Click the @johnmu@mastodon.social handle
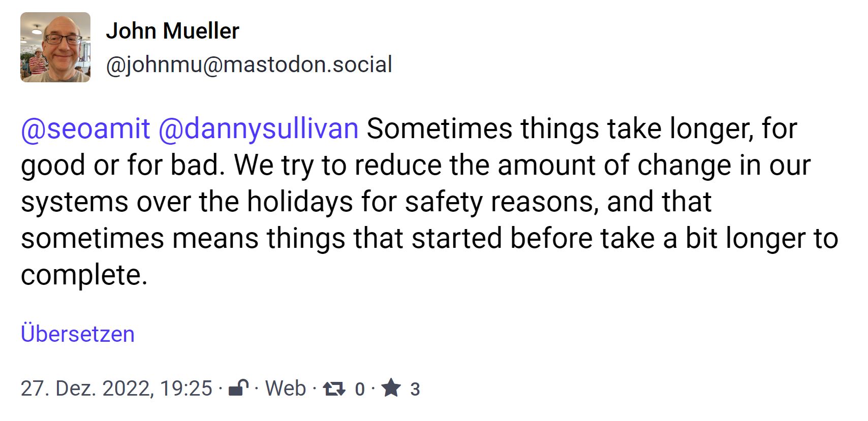The height and width of the screenshot is (421, 868). tap(249, 64)
